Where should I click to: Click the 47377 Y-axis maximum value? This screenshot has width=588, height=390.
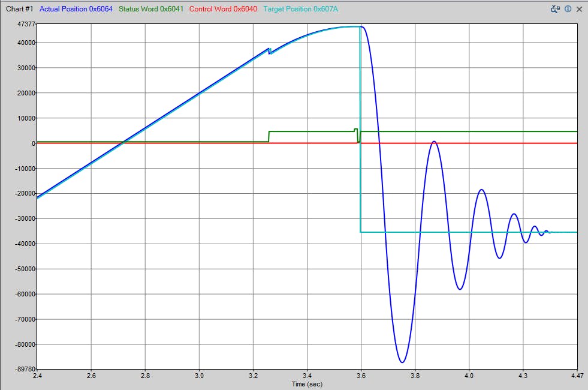27,25
